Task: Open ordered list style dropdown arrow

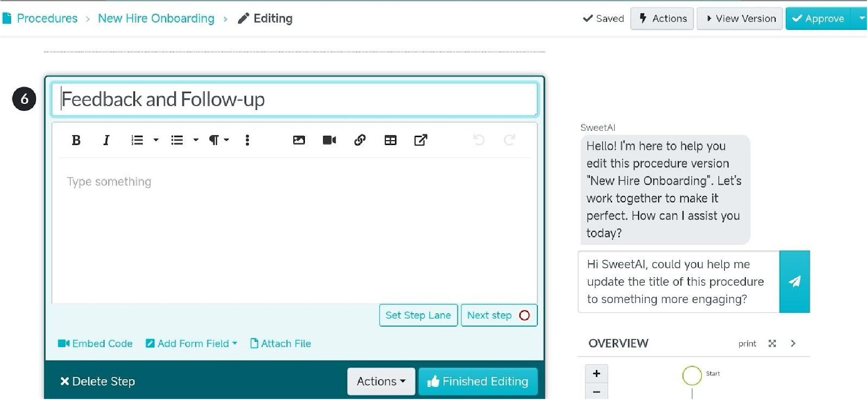Action: [x=156, y=140]
